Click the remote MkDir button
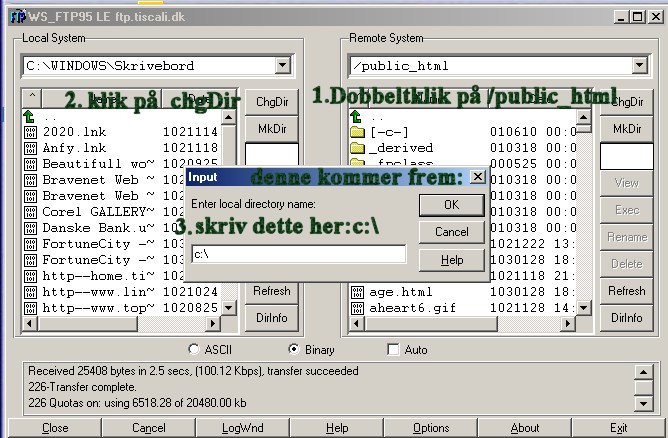The width and height of the screenshot is (668, 438). pyautogui.click(x=627, y=129)
